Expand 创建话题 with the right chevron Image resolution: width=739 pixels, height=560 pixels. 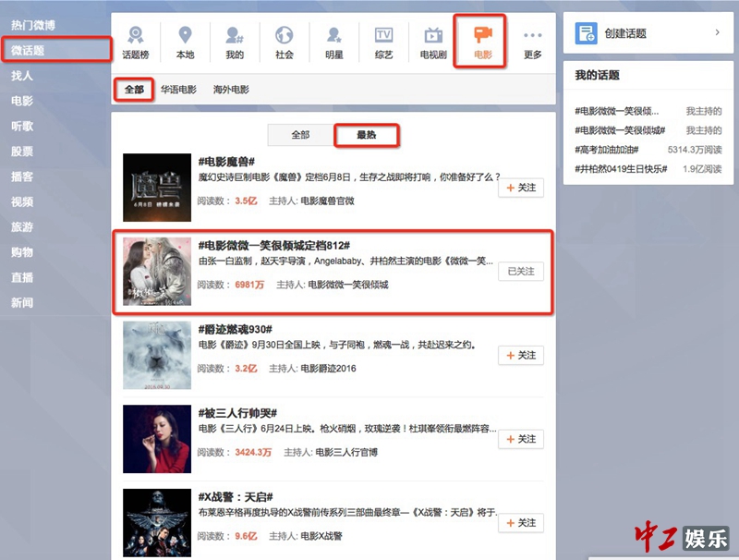718,33
